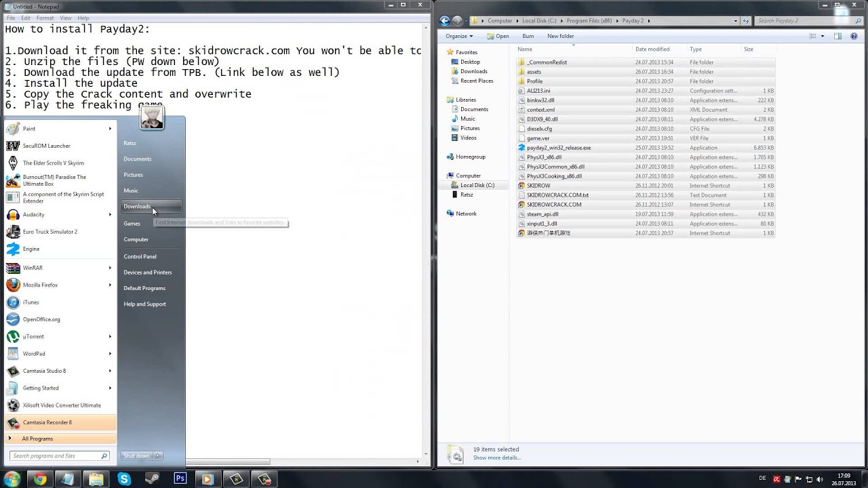Click New folder in Explorer toolbar
868x488 pixels.
(x=560, y=36)
